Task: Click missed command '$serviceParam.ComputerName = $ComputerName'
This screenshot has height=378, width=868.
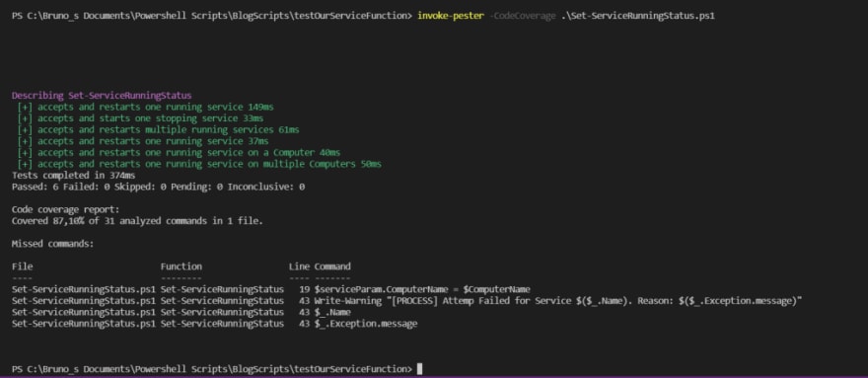Action: click(422, 289)
